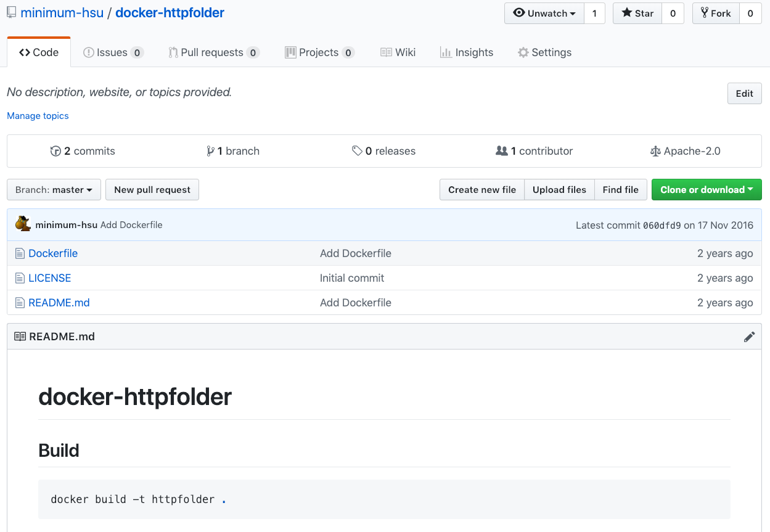Click Create new file button

coord(482,190)
